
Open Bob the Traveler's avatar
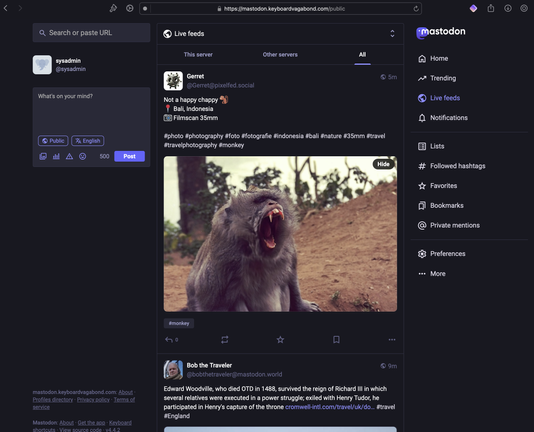173,370
